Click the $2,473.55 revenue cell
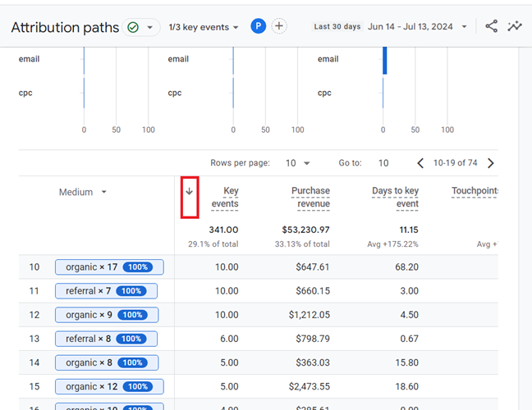This screenshot has height=410, width=532. click(309, 386)
